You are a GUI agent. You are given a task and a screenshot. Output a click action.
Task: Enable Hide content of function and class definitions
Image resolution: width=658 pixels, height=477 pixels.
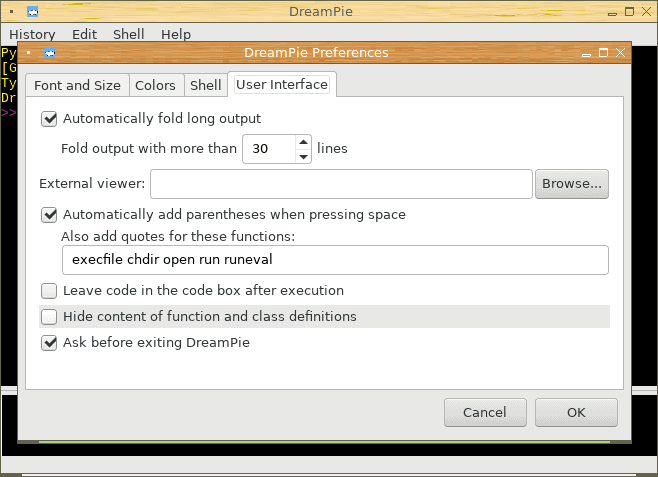[x=49, y=317]
